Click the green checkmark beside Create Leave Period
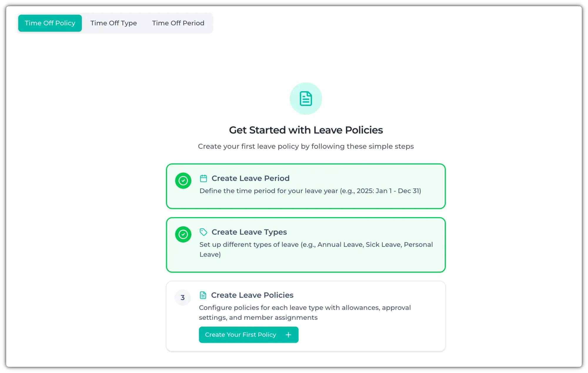The image size is (588, 373). 183,180
